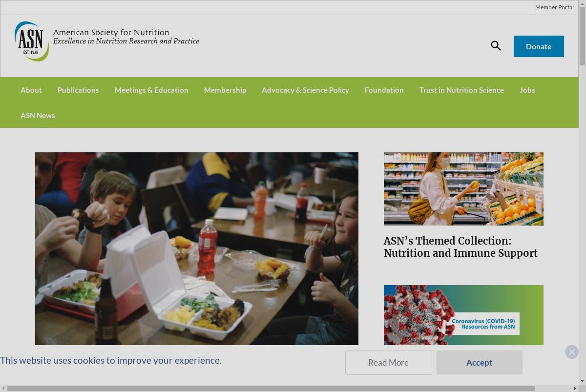Screen dimensions: 586x392
Task: Open the Publications menu
Action: click(x=78, y=90)
